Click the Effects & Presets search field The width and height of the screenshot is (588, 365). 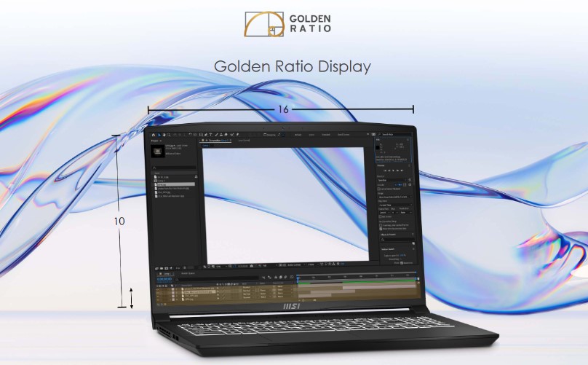[397, 239]
